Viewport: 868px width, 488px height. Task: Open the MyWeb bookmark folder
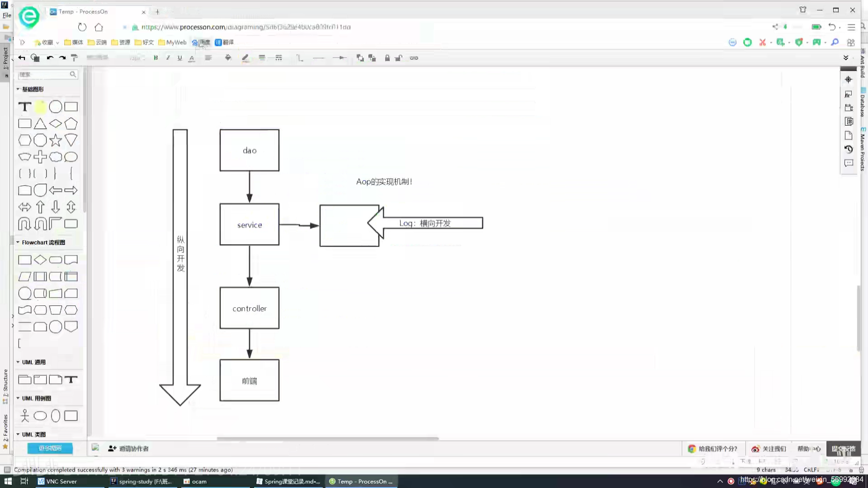[x=172, y=42]
